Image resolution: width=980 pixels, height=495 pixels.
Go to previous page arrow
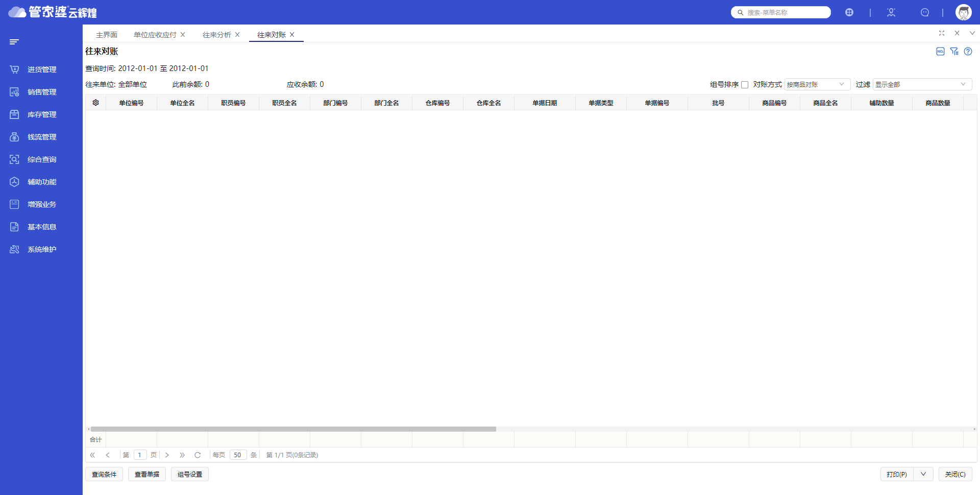click(x=108, y=455)
